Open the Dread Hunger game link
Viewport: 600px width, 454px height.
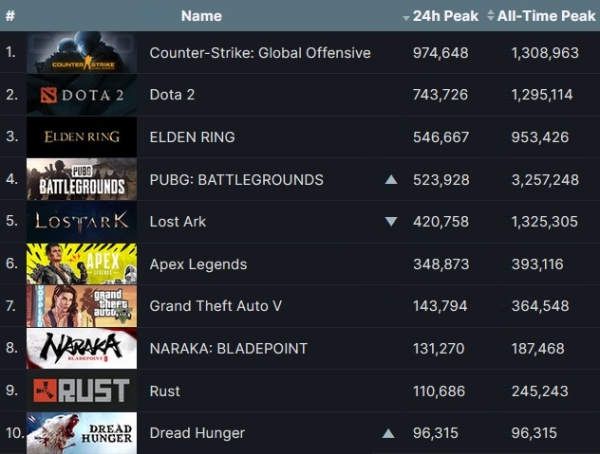point(197,433)
